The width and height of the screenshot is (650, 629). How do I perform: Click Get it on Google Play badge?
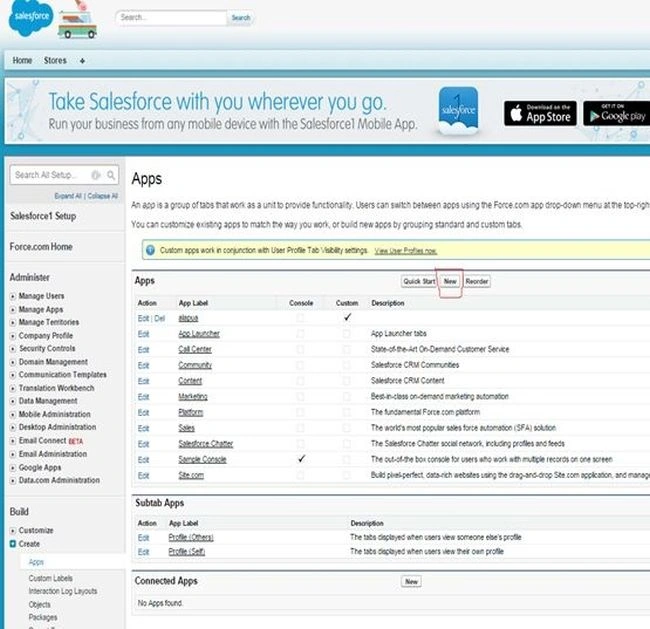point(617,113)
